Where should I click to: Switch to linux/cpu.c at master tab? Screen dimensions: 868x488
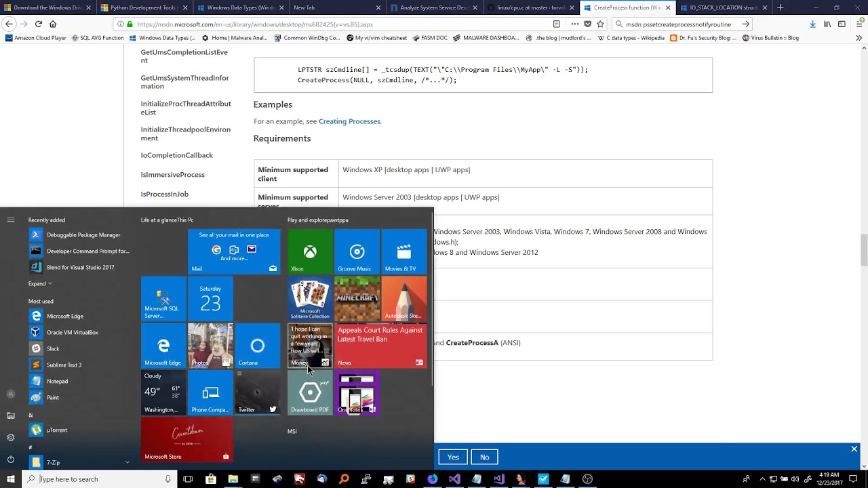[531, 7]
